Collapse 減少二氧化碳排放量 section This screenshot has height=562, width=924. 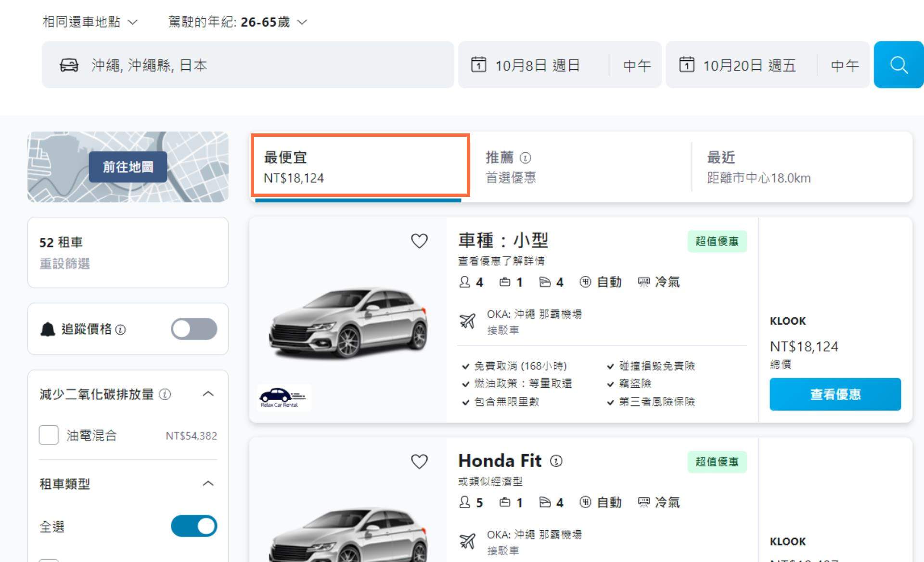click(208, 394)
